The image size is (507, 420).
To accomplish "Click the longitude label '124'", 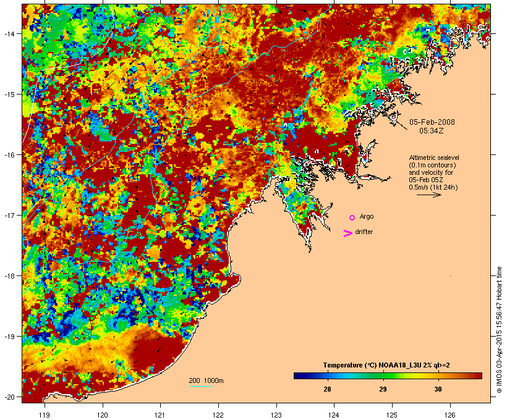I will 334,415.
